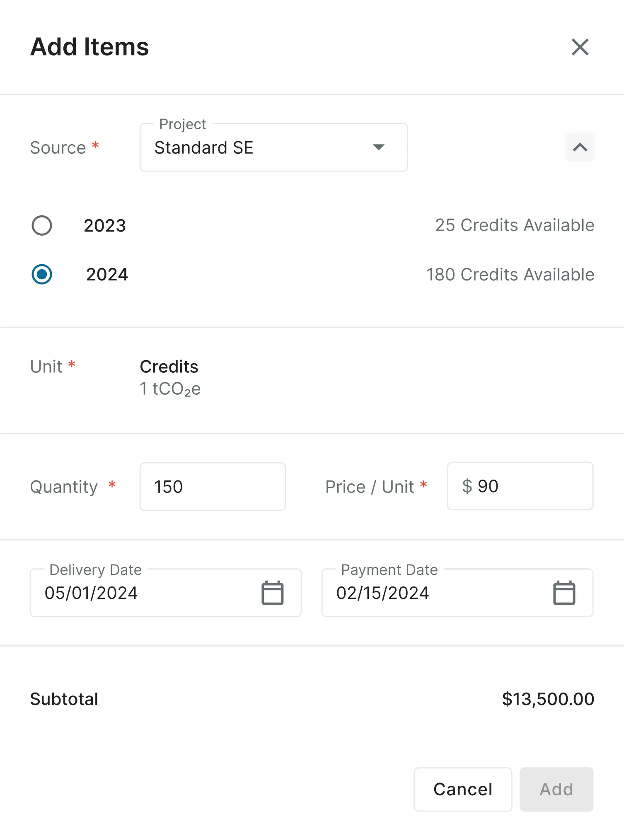Select the 2024 vintage radio button
Screen dimensions: 624x840
click(42, 274)
